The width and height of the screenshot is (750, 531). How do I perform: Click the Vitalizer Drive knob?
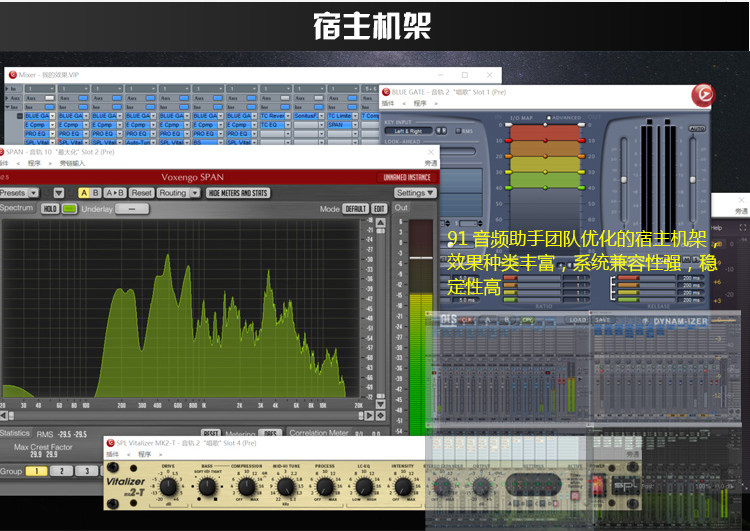tap(168, 487)
